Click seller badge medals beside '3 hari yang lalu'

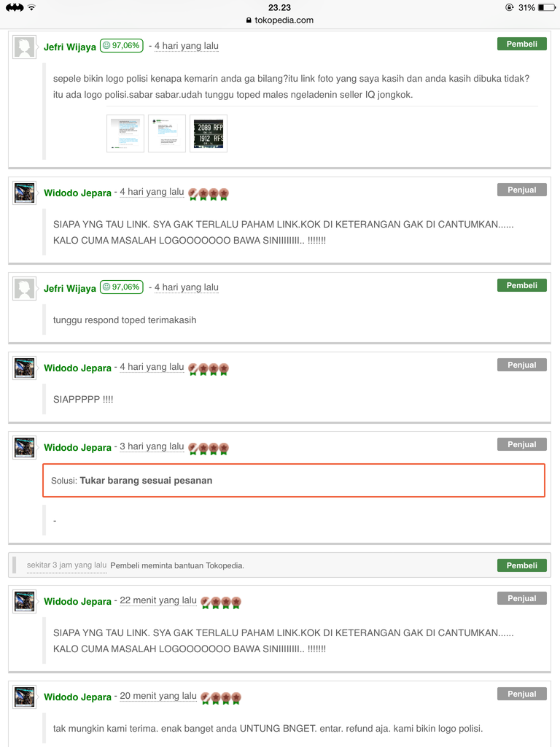(x=209, y=448)
